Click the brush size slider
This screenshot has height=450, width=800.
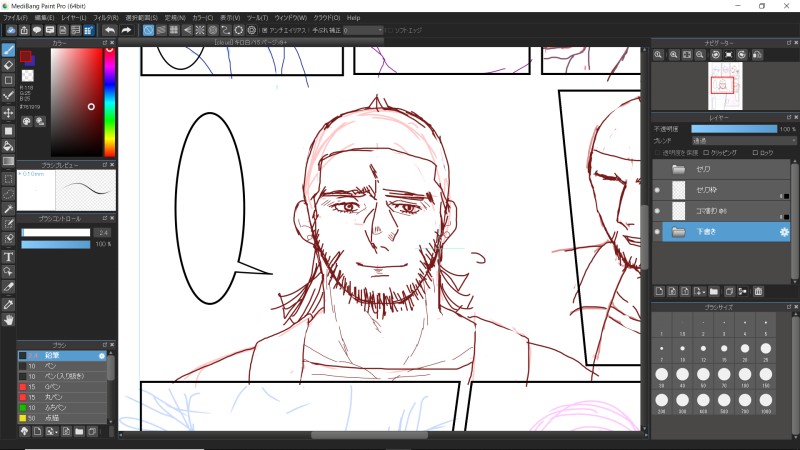pyautogui.click(x=56, y=233)
